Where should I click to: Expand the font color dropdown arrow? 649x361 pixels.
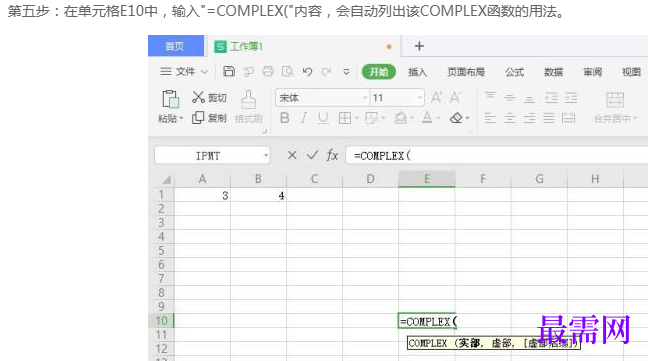(x=438, y=118)
